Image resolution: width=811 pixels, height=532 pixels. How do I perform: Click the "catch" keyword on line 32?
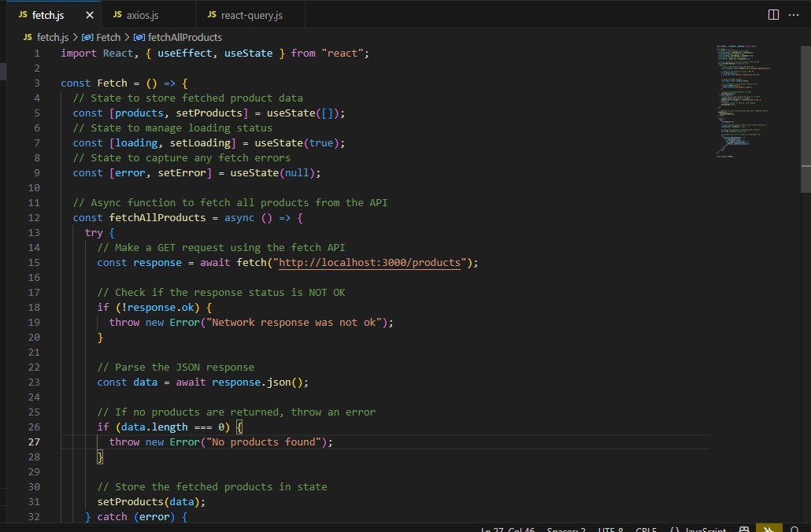coord(112,517)
